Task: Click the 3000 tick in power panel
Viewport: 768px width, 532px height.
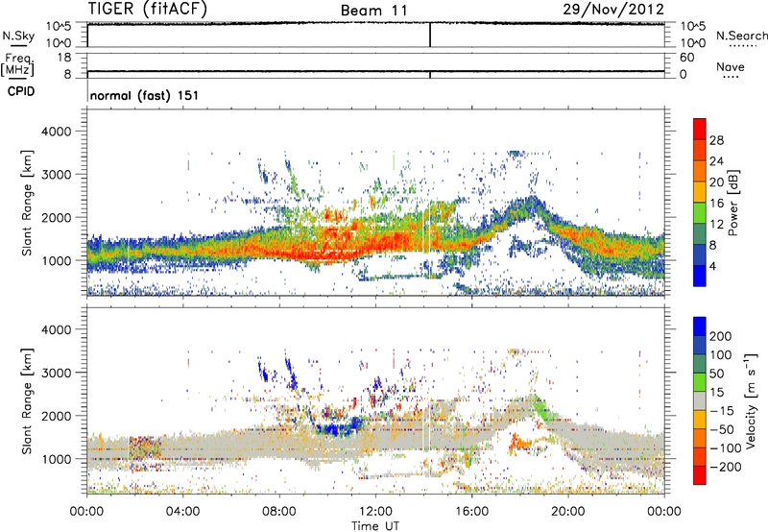Action: [56, 175]
